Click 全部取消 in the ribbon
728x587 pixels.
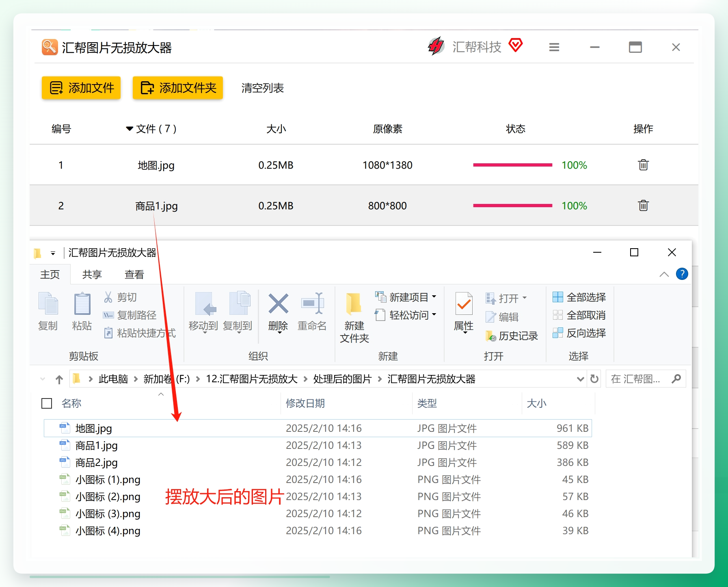pyautogui.click(x=579, y=315)
